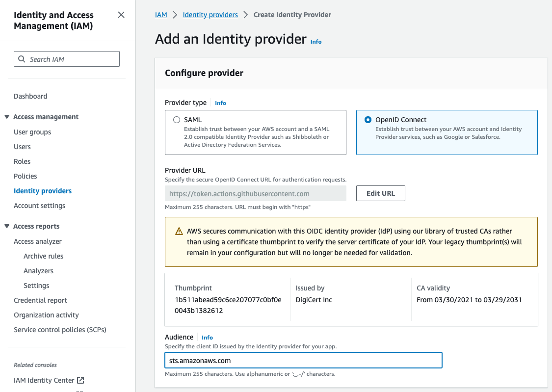Click the Audience input field
The width and height of the screenshot is (552, 392).
303,360
